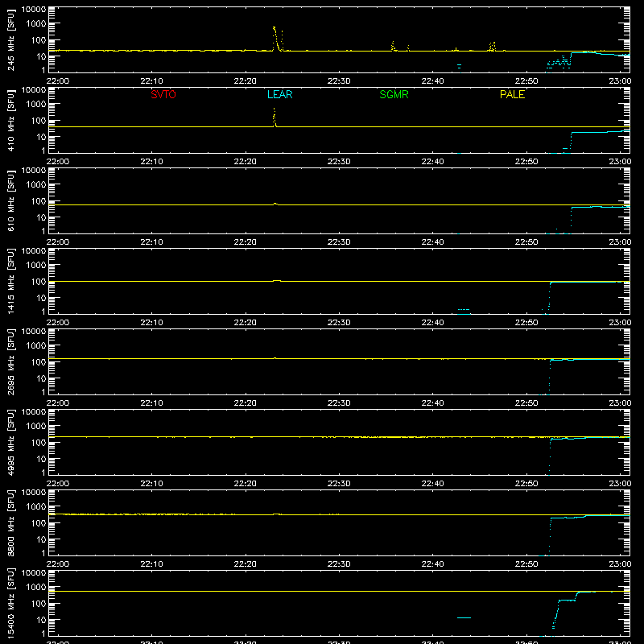644x644 pixels.
Task: Click the 10 tick of the 15400 MHz axis
Action: point(41,620)
